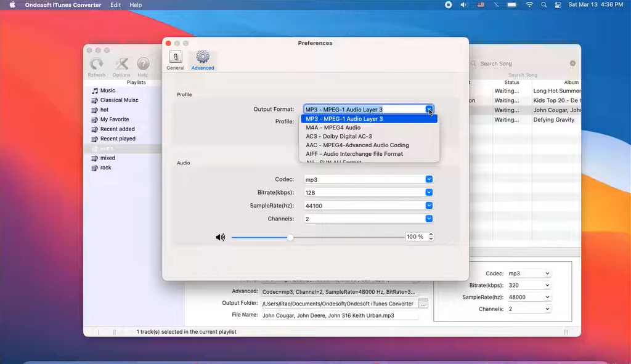Image resolution: width=631 pixels, height=364 pixels.
Task: Clear the Search Song field
Action: [572, 63]
